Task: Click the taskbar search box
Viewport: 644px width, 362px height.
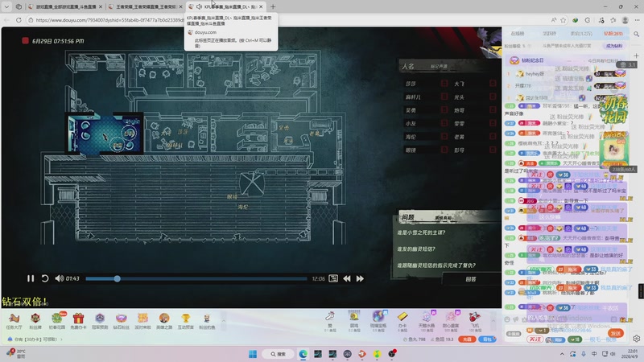Action: [278, 354]
